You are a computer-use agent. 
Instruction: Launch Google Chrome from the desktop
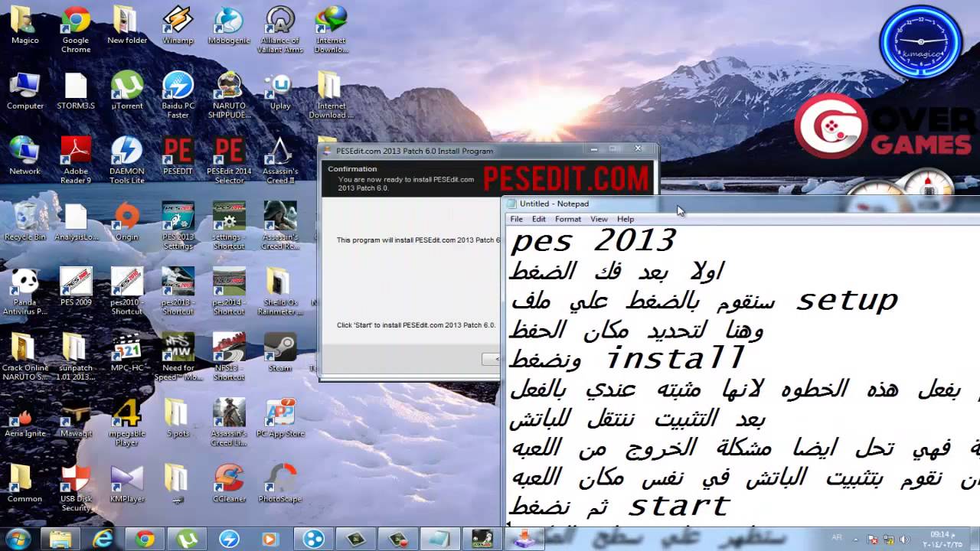pos(76,29)
